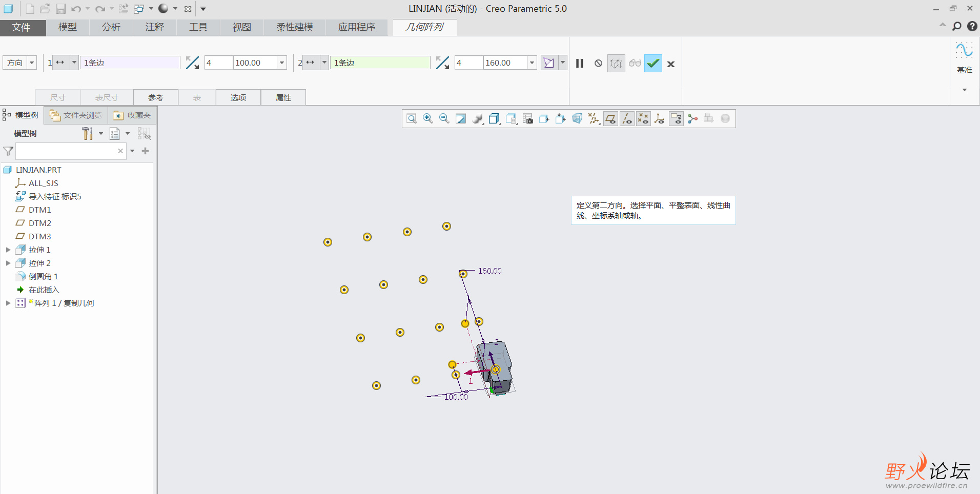Open the saved orientations cube icon

pos(494,119)
